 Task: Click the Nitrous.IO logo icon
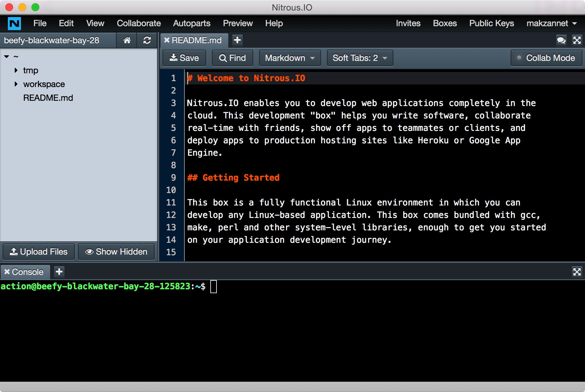tap(14, 23)
